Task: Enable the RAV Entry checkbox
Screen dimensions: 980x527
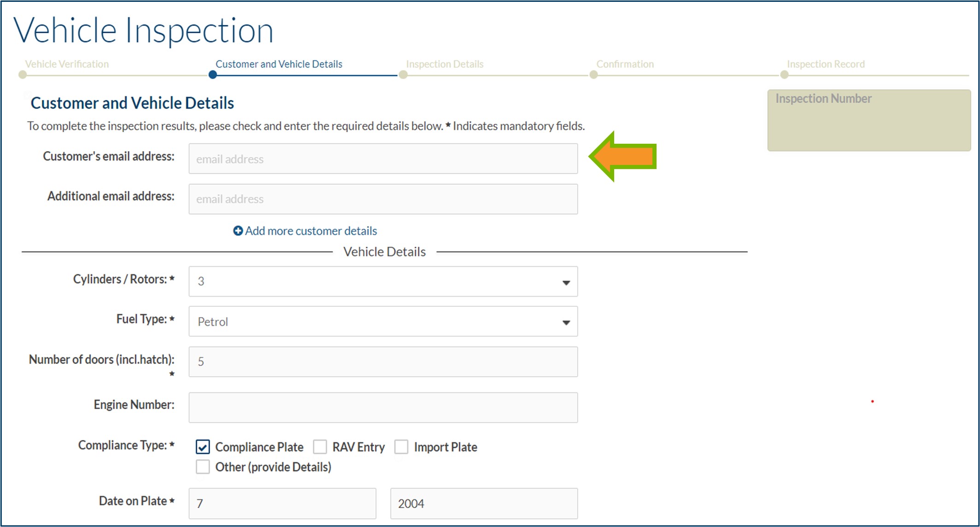Action: click(320, 447)
